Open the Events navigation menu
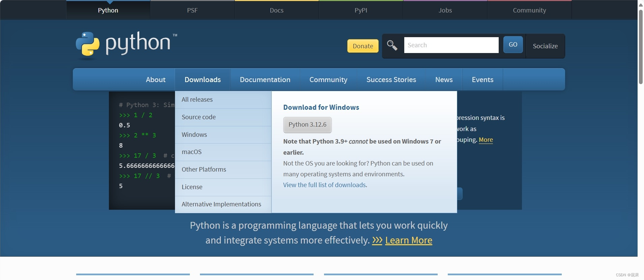The height and width of the screenshot is (280, 644). (x=482, y=80)
